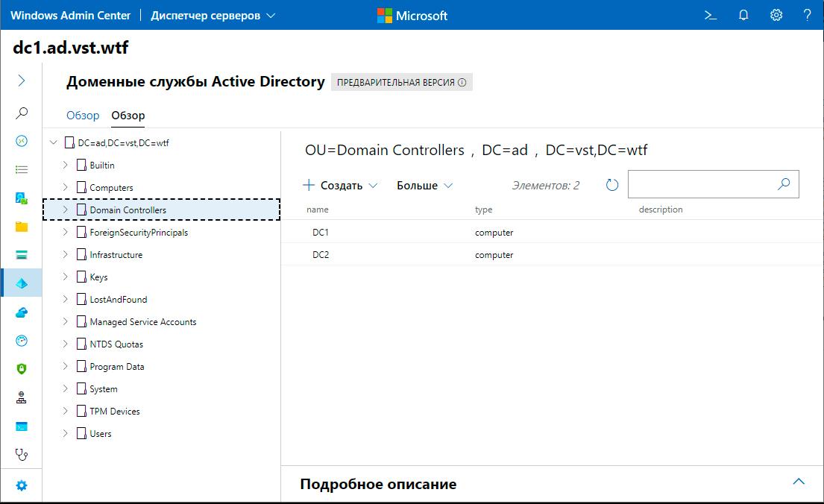Select the DC1 computer row

321,233
